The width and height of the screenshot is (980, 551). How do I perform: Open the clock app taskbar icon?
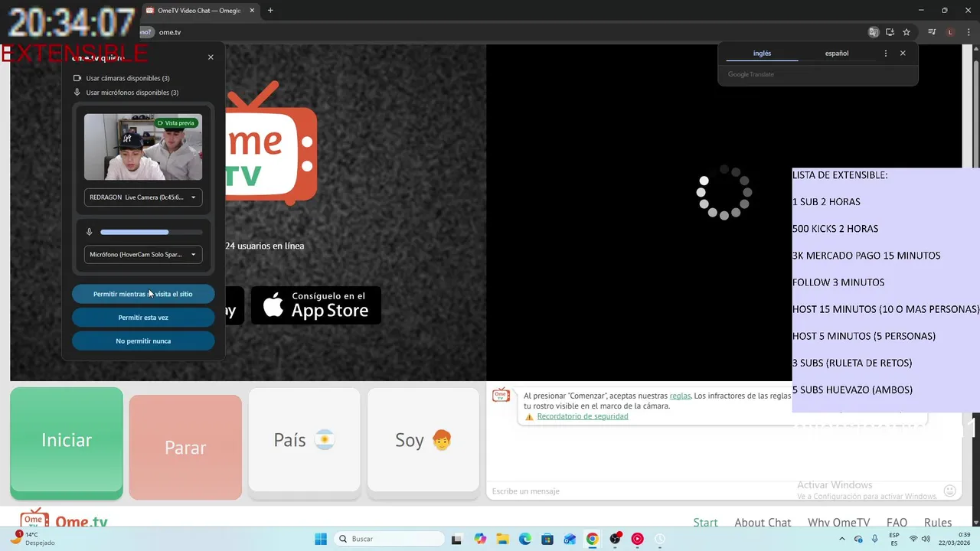click(x=660, y=539)
